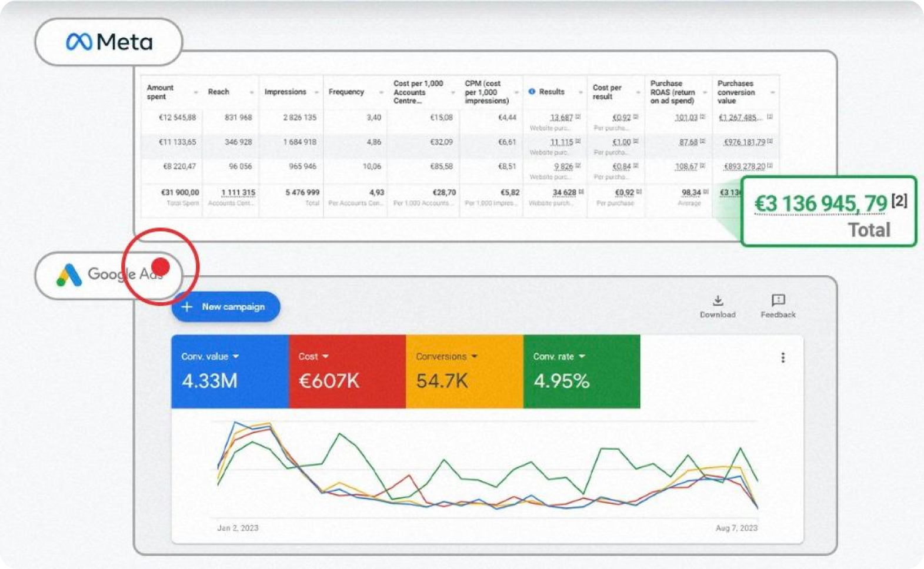
Task: Select the red Cost €607K tile
Action: tap(347, 371)
